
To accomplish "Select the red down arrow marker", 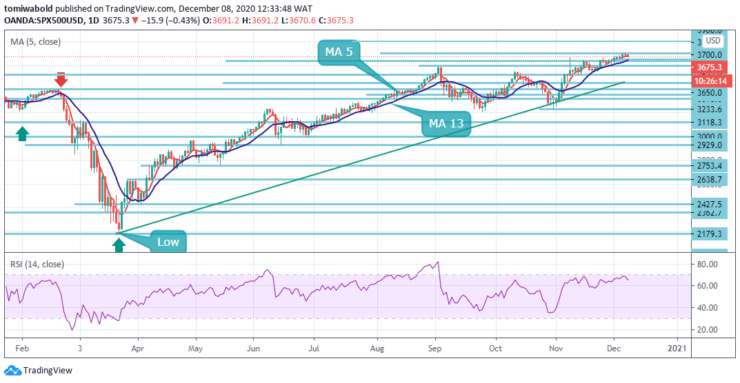I will pos(61,79).
